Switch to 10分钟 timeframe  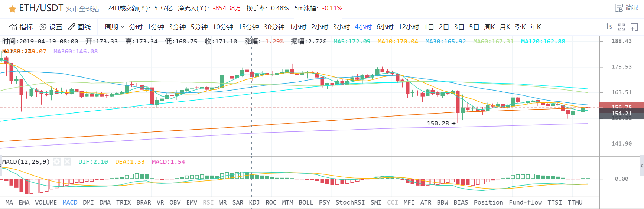pyautogui.click(x=223, y=27)
